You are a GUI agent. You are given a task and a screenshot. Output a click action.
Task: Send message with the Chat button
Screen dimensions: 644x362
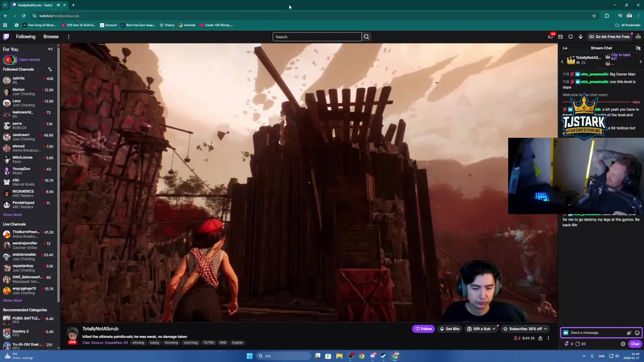point(635,344)
